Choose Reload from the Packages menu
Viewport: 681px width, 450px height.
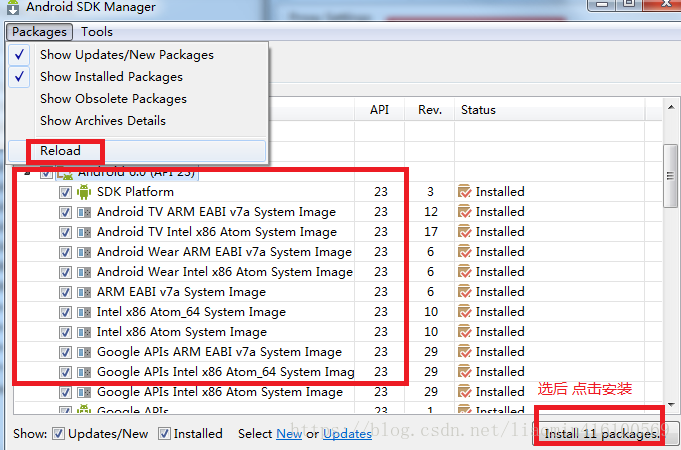(137, 151)
